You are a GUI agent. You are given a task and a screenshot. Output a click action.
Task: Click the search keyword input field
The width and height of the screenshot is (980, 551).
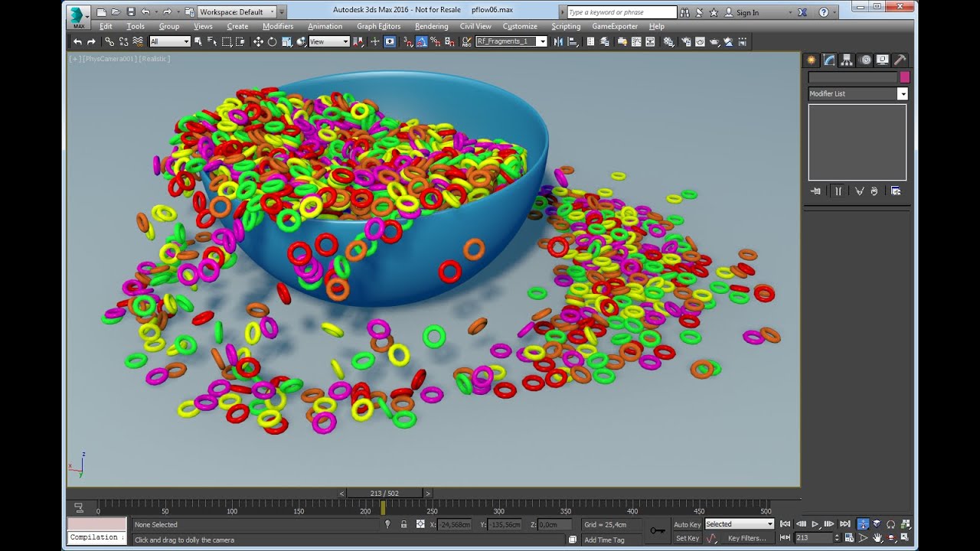622,12
